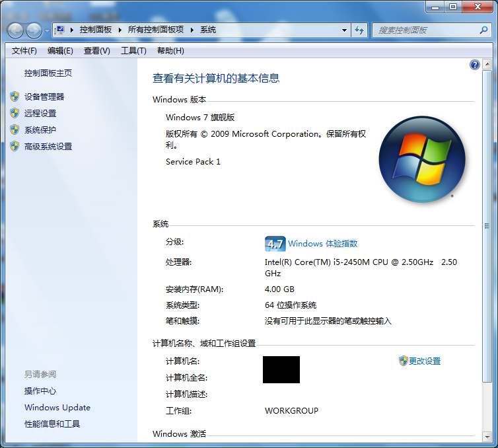This screenshot has height=448, width=498.
Task: Open 系统保护 link
Action: [40, 130]
